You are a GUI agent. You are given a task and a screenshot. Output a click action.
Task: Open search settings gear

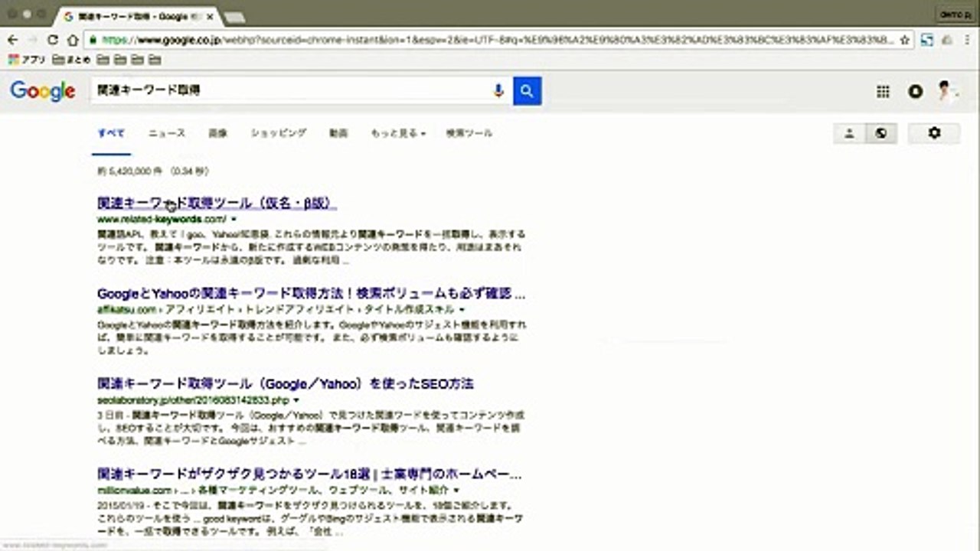tap(934, 133)
